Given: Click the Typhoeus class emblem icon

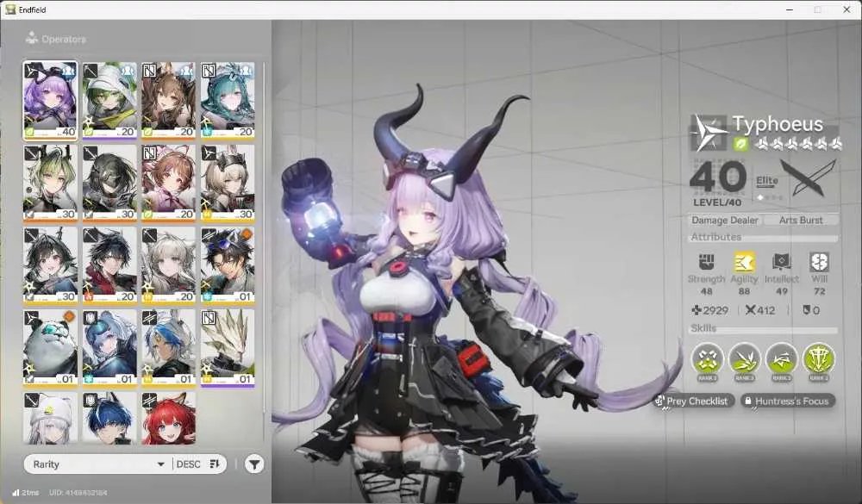Looking at the screenshot, I should click(709, 133).
